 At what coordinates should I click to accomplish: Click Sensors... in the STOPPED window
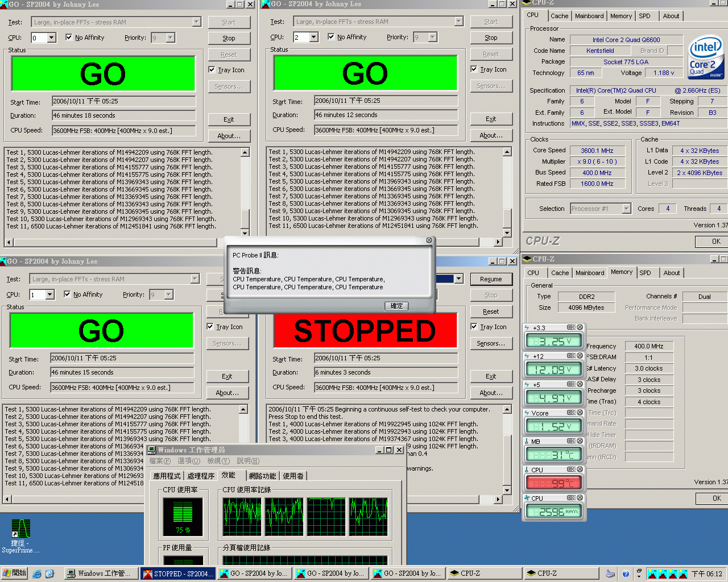tap(491, 343)
